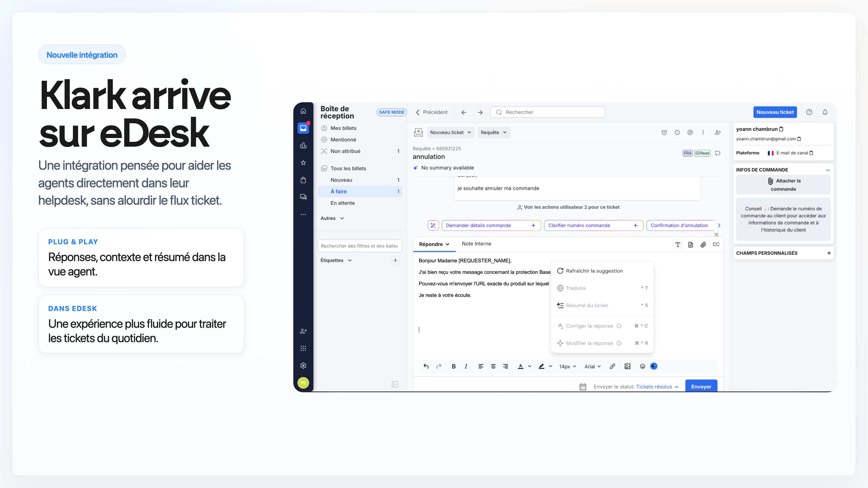Select Traduire from the suggestion menu
Viewport: 868px width, 488px height.
(576, 288)
